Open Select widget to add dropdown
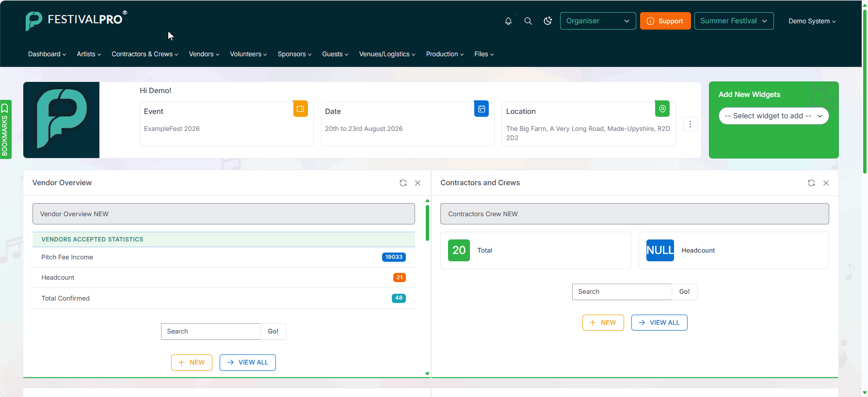Viewport: 868px width, 397px height. [773, 116]
